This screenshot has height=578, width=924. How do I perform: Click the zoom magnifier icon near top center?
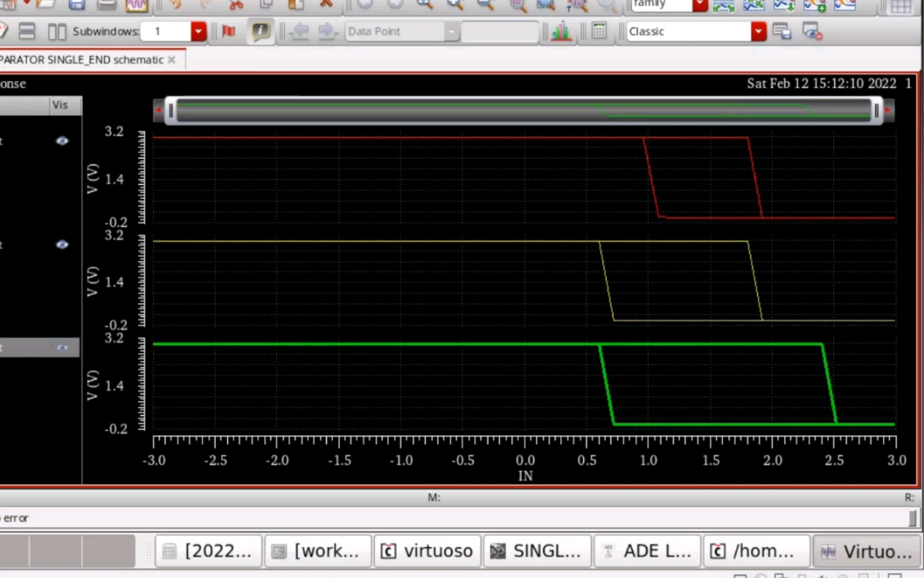pyautogui.click(x=425, y=4)
